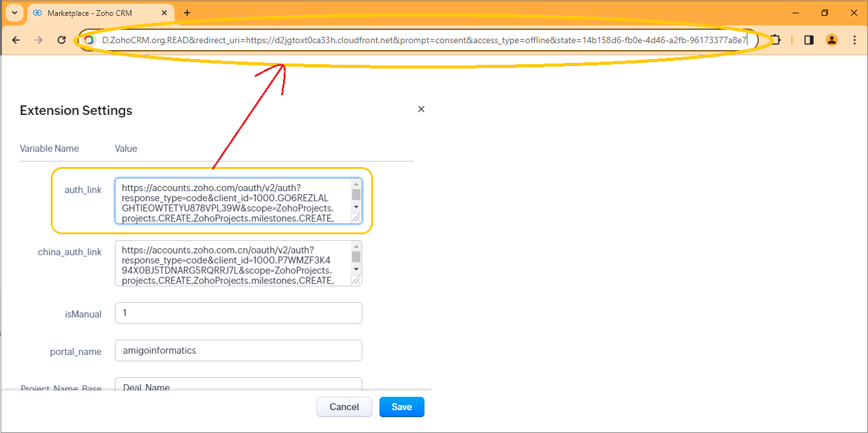
Task: Minimize the Chrome window
Action: pyautogui.click(x=796, y=13)
